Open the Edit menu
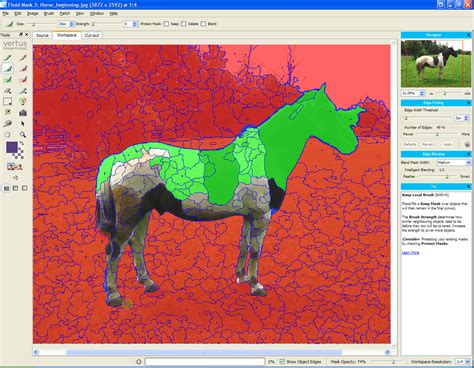This screenshot has width=474, height=368. [18, 14]
